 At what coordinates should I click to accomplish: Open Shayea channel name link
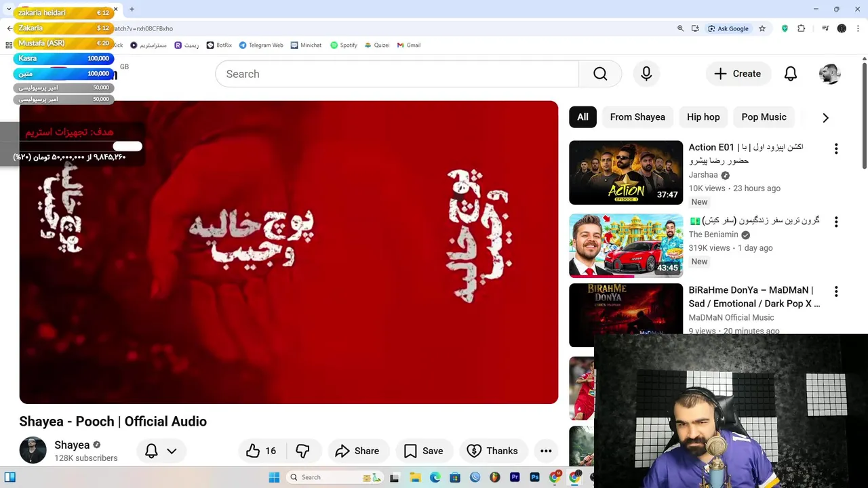pyautogui.click(x=72, y=445)
